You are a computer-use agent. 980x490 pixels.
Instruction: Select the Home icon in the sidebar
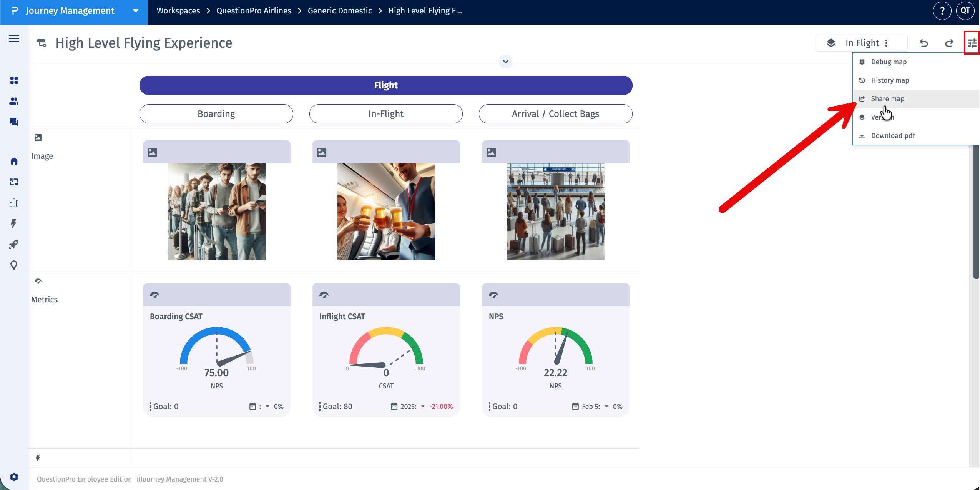[14, 161]
